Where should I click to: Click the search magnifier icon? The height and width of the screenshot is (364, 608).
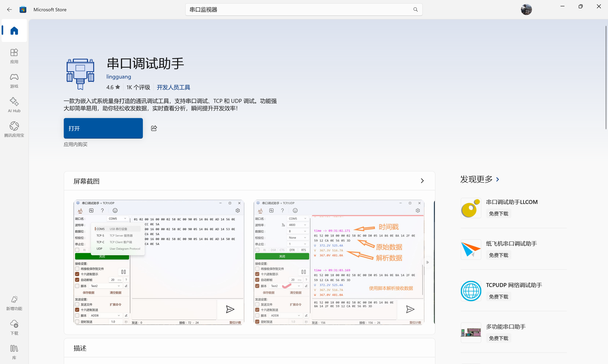415,9
